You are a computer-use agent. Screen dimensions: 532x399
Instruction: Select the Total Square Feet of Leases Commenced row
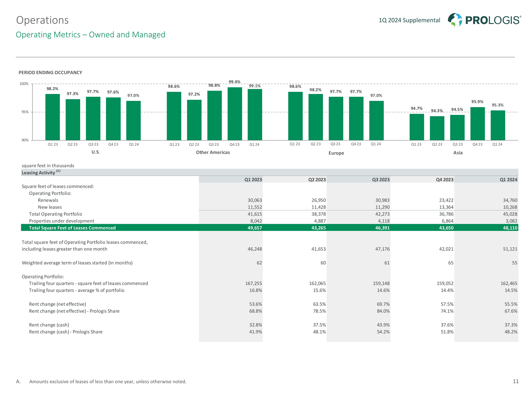point(72,228)
